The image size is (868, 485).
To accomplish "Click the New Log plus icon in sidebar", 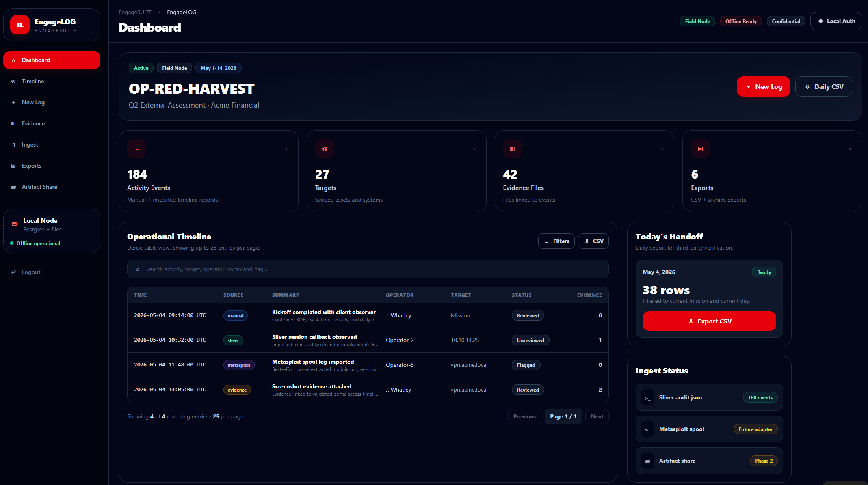I will point(13,102).
